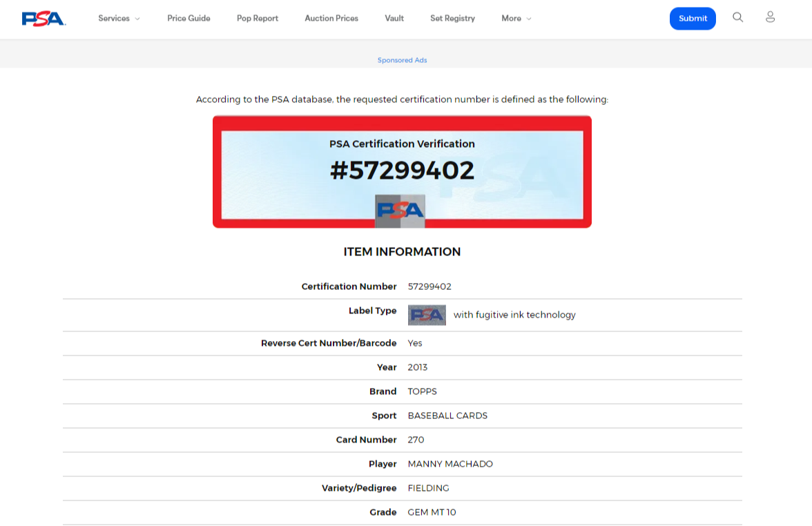
Task: Click the PSA logo in the header
Action: [x=43, y=19]
